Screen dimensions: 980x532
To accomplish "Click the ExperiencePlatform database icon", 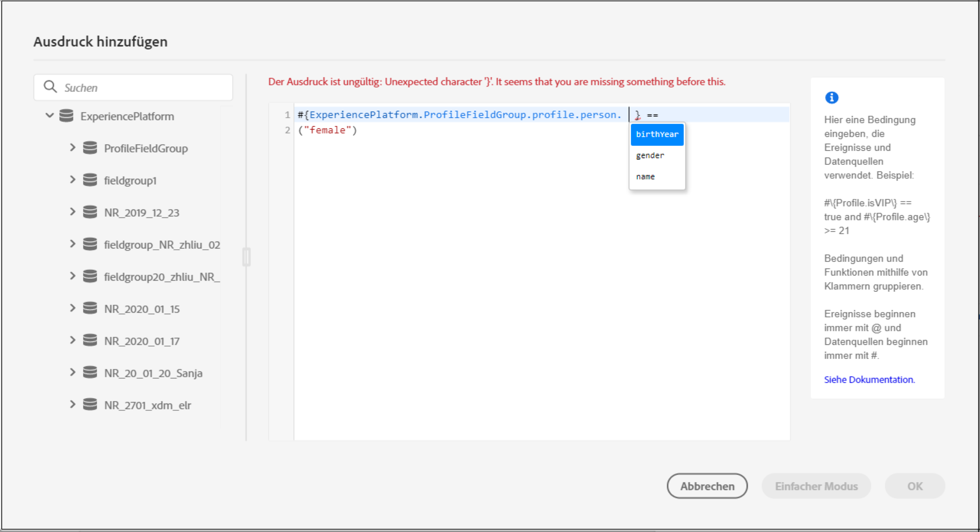I will tap(66, 116).
